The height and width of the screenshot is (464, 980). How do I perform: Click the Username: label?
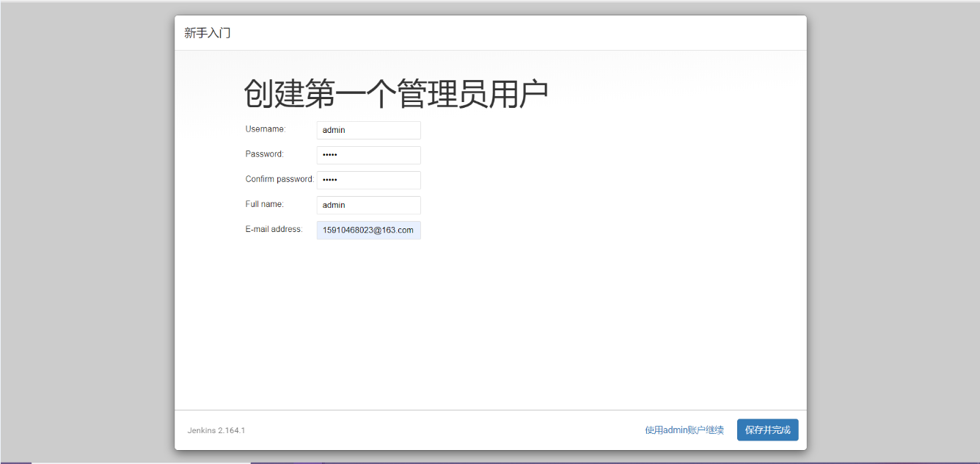click(x=266, y=129)
